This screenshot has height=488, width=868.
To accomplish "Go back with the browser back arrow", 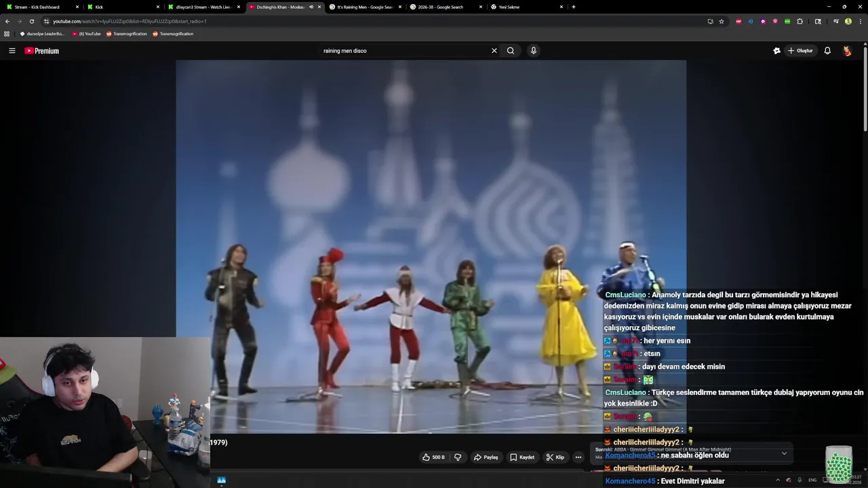I will [7, 21].
